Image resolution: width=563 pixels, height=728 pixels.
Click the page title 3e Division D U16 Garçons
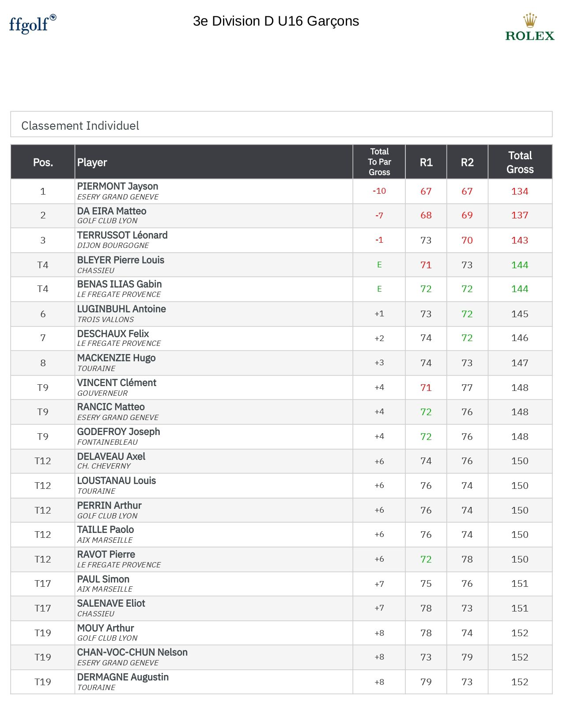[x=276, y=21]
